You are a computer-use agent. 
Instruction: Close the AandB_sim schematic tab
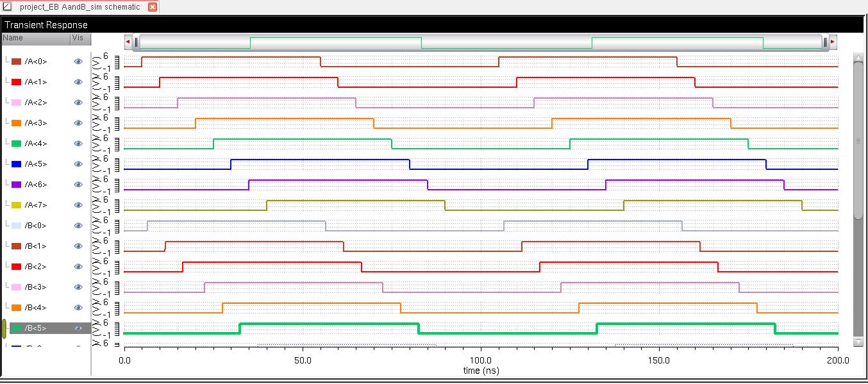coord(153,7)
